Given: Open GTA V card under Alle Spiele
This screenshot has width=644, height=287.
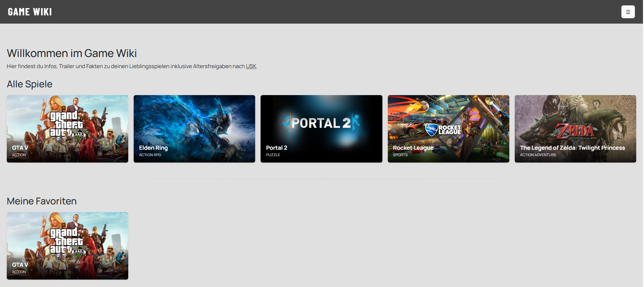Looking at the screenshot, I should [x=68, y=129].
